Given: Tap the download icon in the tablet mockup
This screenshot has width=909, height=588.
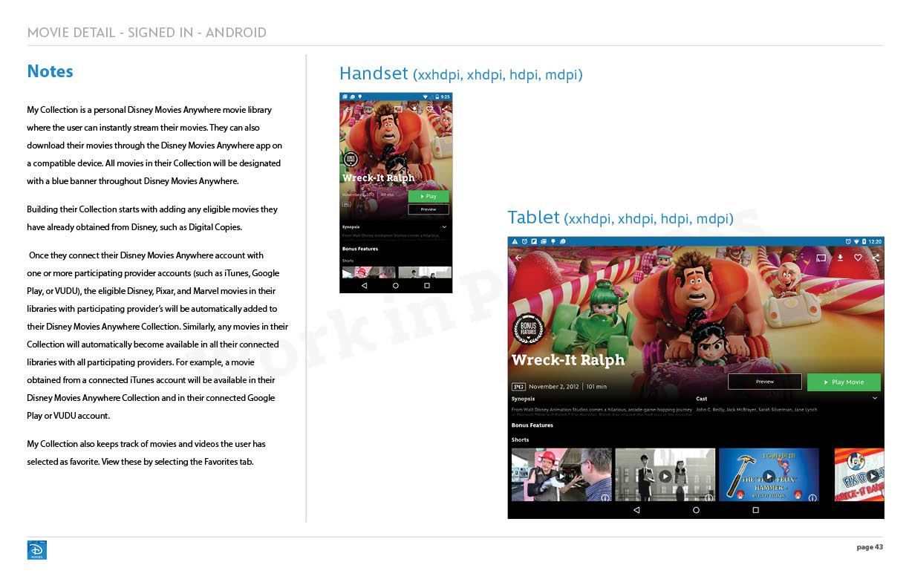Looking at the screenshot, I should pyautogui.click(x=840, y=258).
